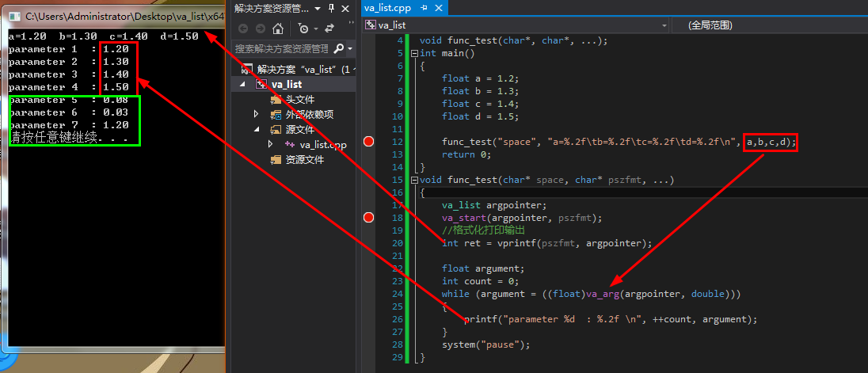This screenshot has width=868, height=373.
Task: Sync with active document arrows icon
Action: tap(329, 29)
